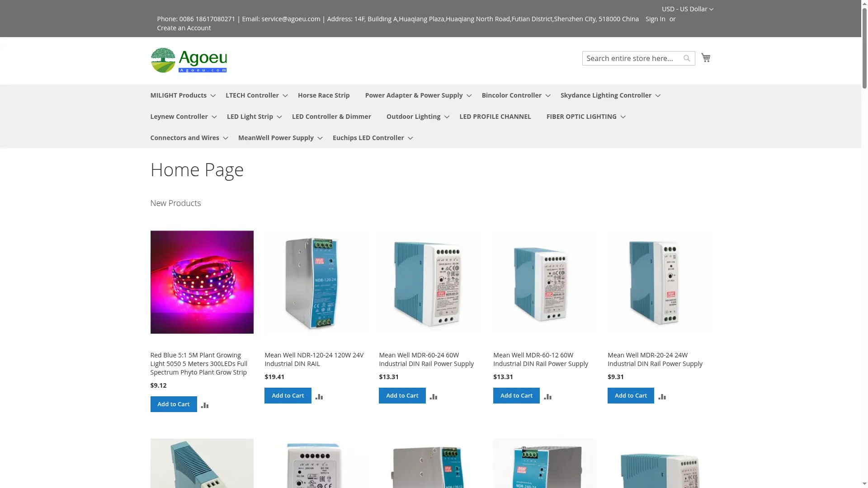Expand Skydance Lighting Controller menu
Viewport: 868px width, 488px height.
coord(611,95)
